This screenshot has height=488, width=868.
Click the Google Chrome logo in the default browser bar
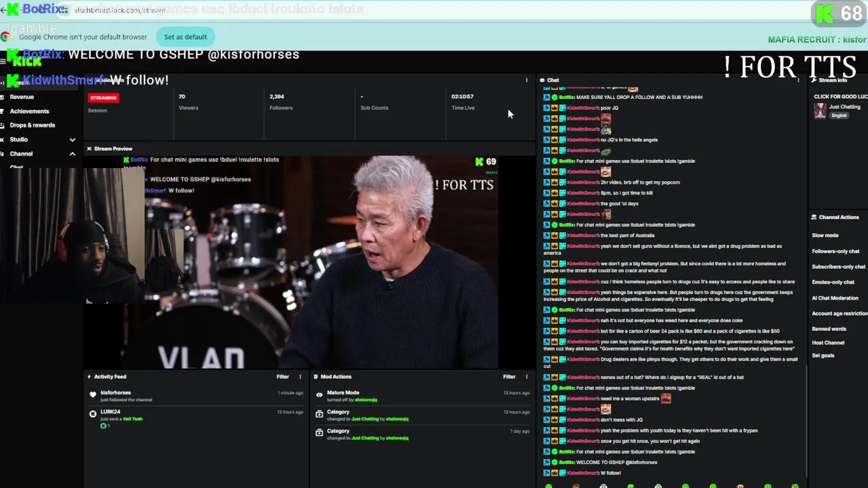pos(5,37)
